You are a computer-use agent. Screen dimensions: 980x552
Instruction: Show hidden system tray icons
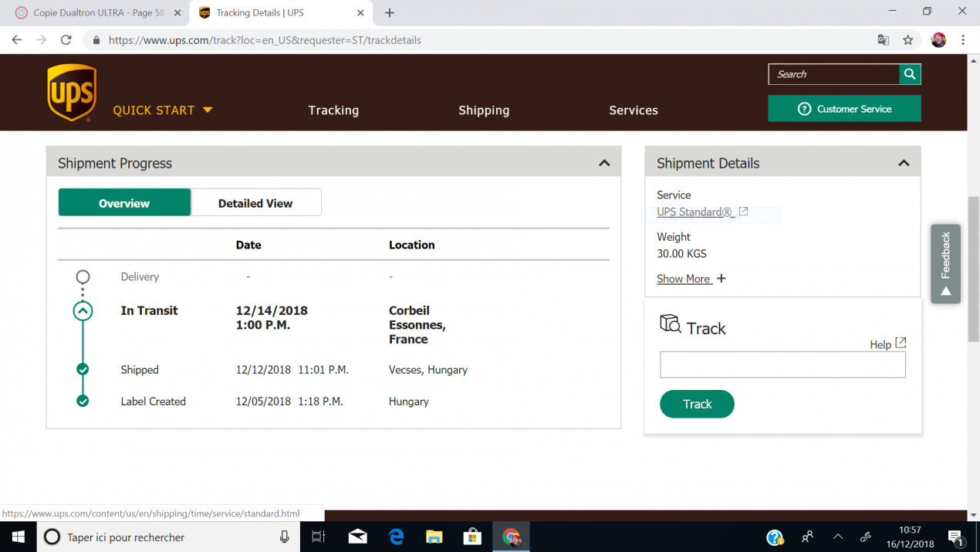[x=838, y=537]
